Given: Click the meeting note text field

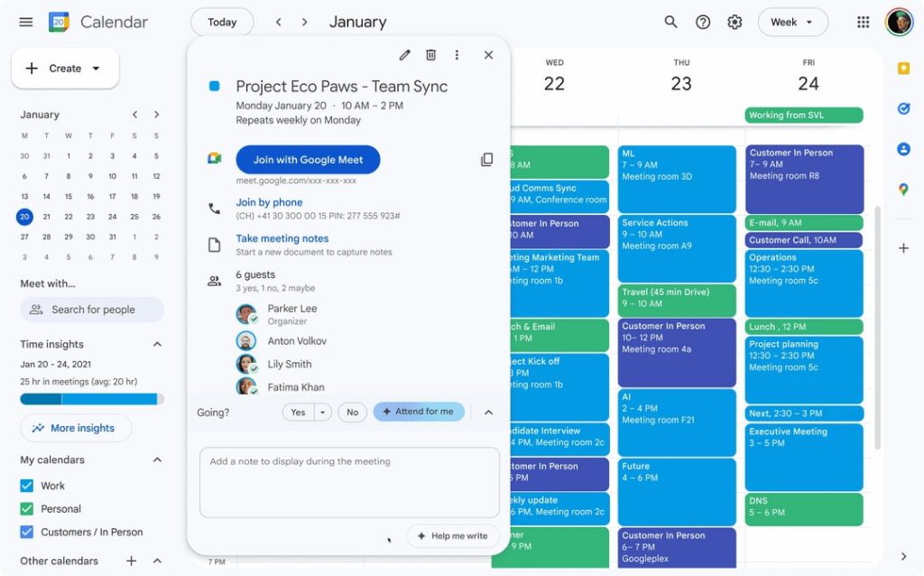Looking at the screenshot, I should [x=349, y=482].
